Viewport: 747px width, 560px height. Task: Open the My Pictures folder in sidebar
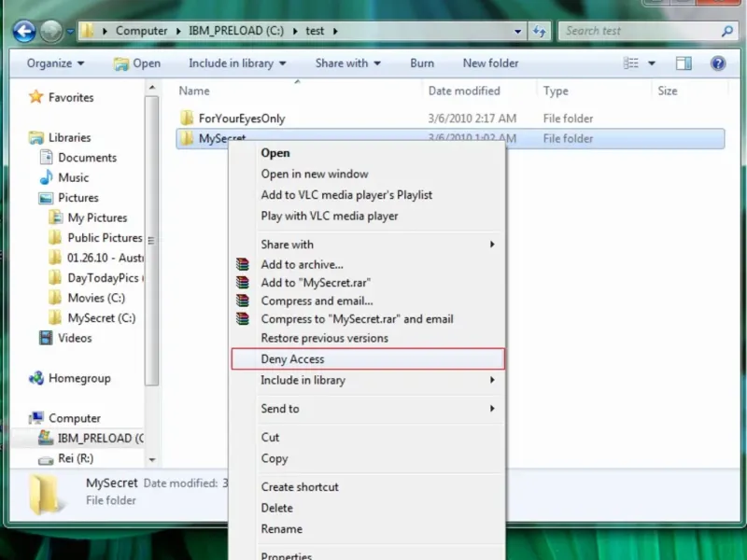coord(88,217)
